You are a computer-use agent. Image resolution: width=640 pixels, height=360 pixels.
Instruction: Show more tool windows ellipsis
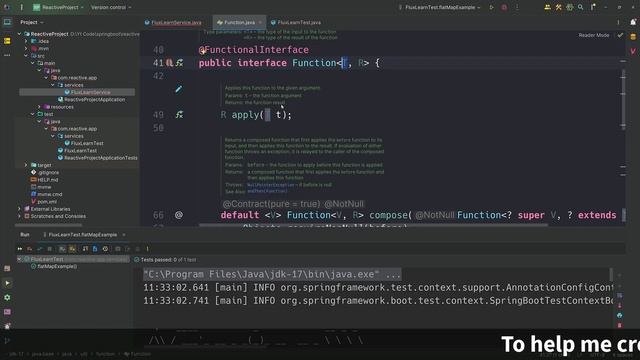point(7,55)
